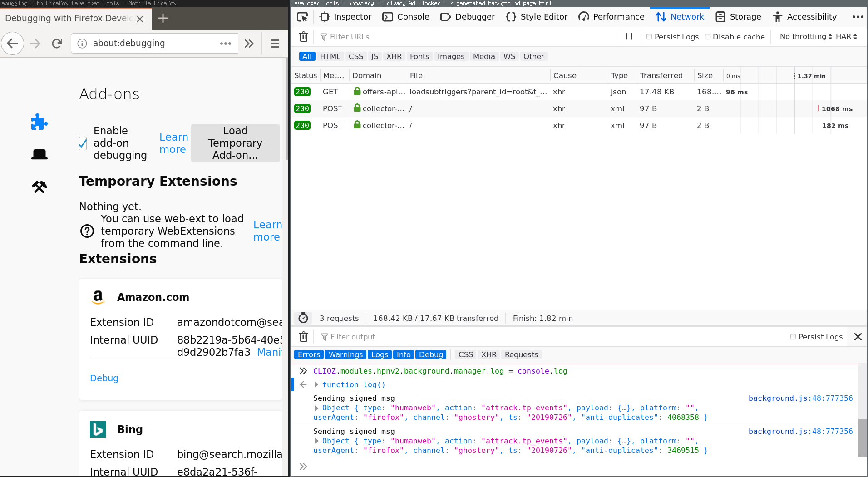
Task: Toggle the Debug console filter
Action: [x=431, y=354]
